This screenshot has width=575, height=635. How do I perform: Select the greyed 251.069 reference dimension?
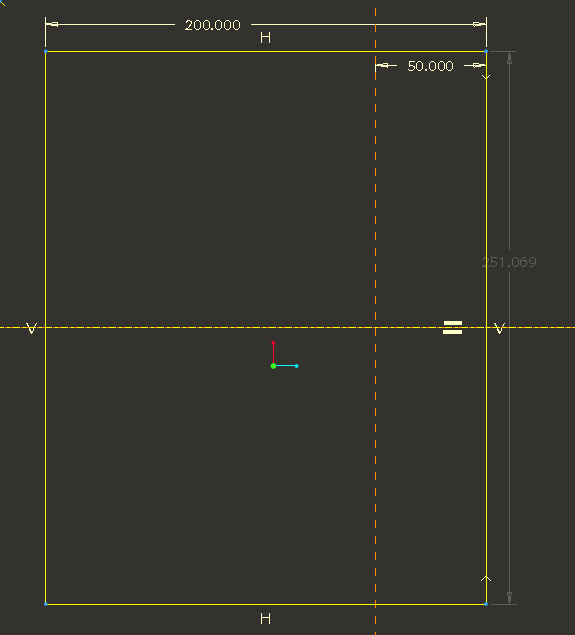509,262
